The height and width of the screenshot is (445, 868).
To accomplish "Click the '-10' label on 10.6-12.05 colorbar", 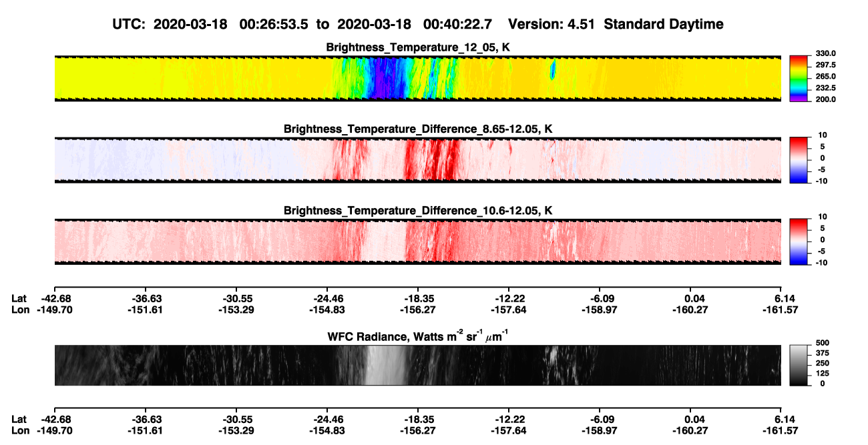I will pyautogui.click(x=821, y=262).
